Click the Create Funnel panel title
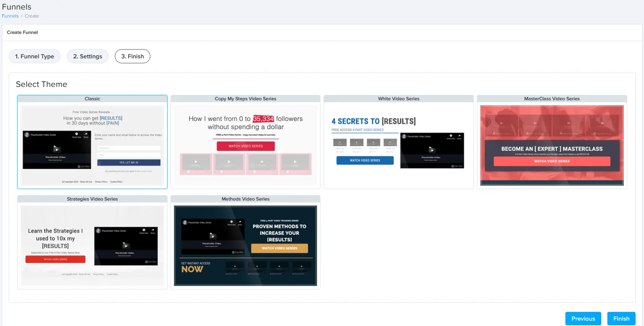This screenshot has height=326, width=644. point(23,32)
